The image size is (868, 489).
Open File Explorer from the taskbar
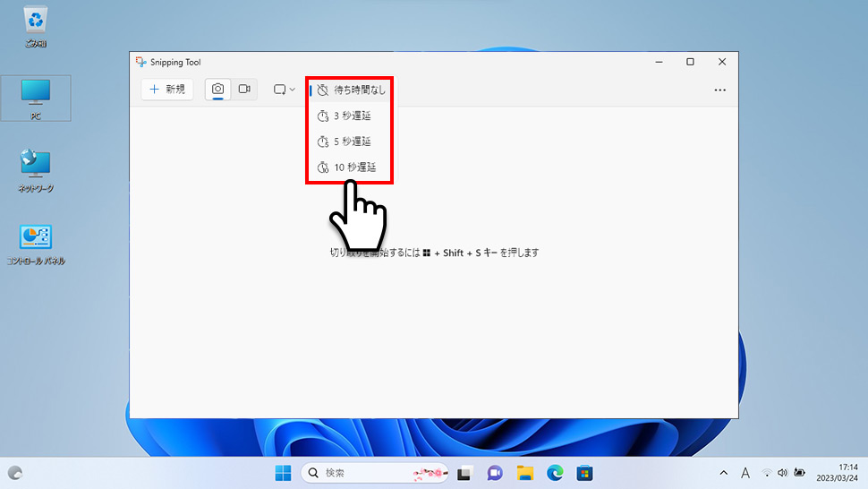pyautogui.click(x=524, y=473)
